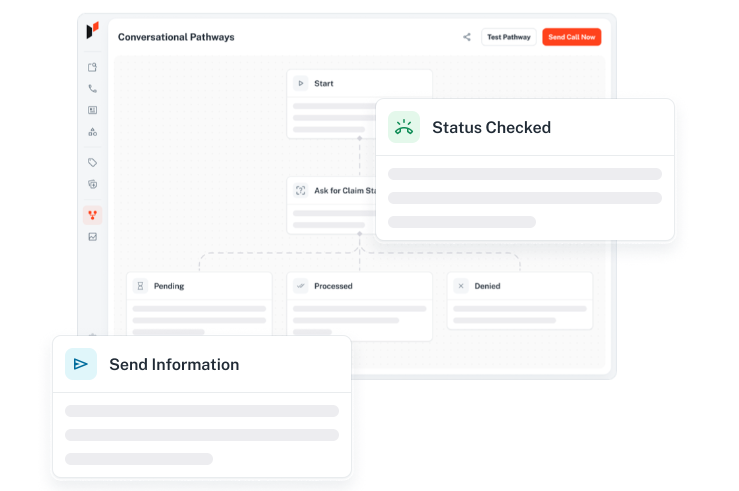This screenshot has height=491, width=739.
Task: Open the new note sidebar icon
Action: tap(92, 67)
